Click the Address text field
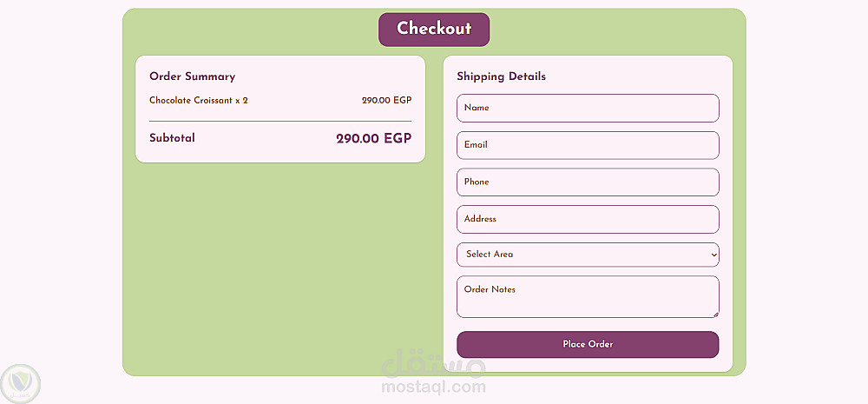 [587, 220]
